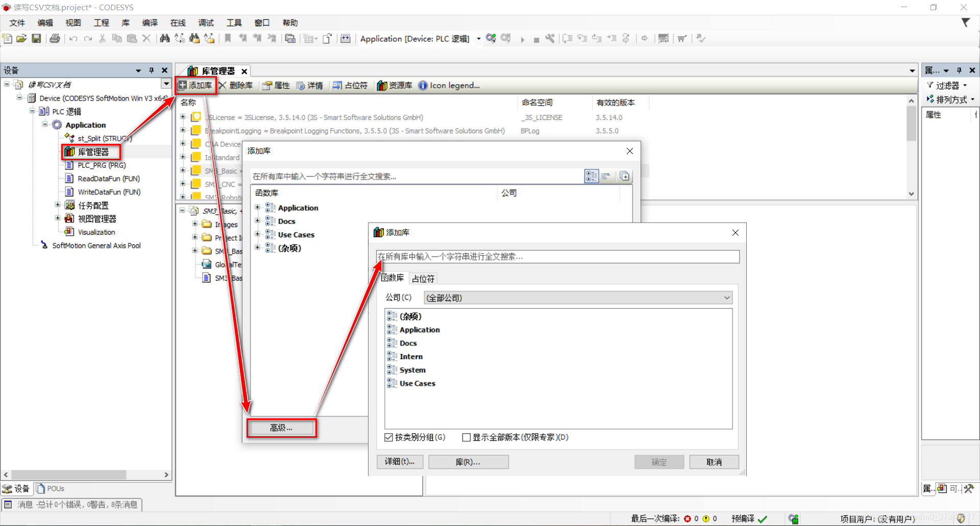Switch to the 占位符 tab in the dialog
980x526 pixels.
coord(423,278)
